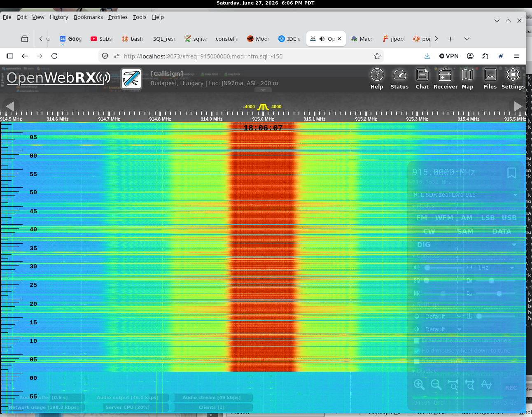Select USB modulation mode
Viewport: 532px width, 417px height.
click(509, 218)
